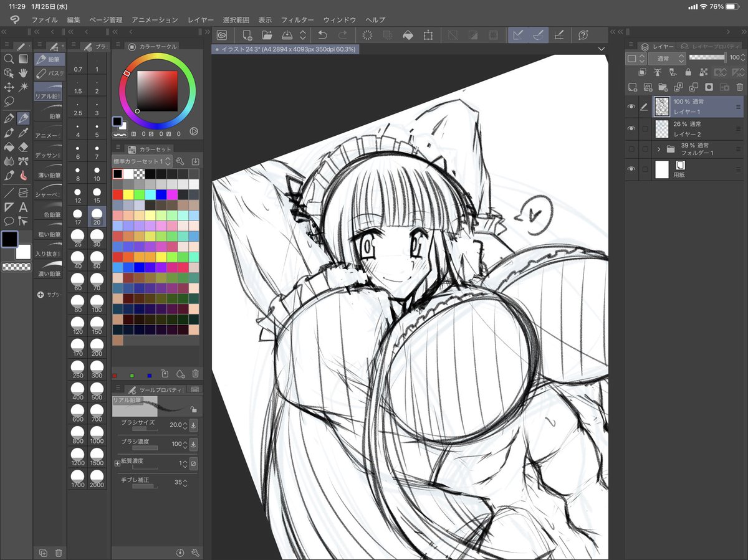748x560 pixels.
Task: Click the Delete layer trash icon
Action: (x=739, y=87)
